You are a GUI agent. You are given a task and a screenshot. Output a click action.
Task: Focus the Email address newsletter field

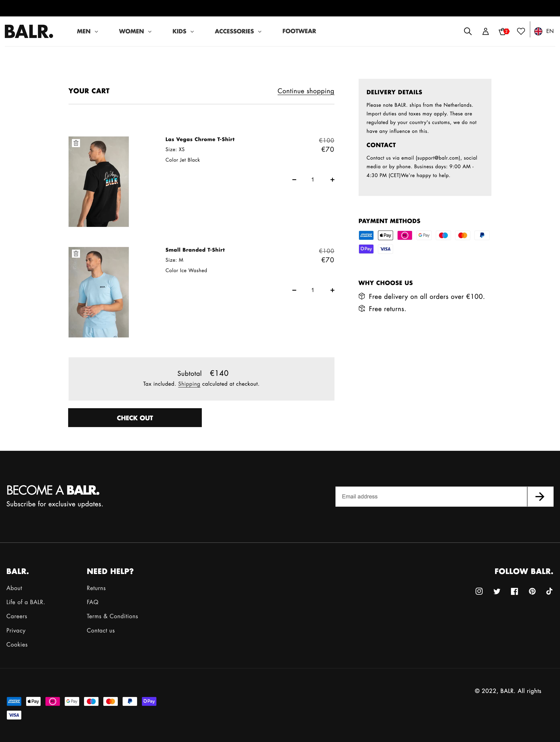pos(431,496)
